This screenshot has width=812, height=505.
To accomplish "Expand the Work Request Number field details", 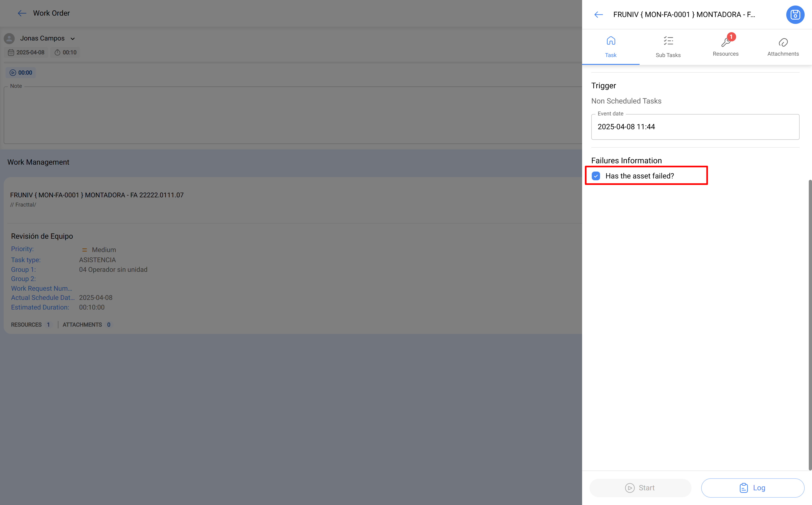I will point(41,288).
